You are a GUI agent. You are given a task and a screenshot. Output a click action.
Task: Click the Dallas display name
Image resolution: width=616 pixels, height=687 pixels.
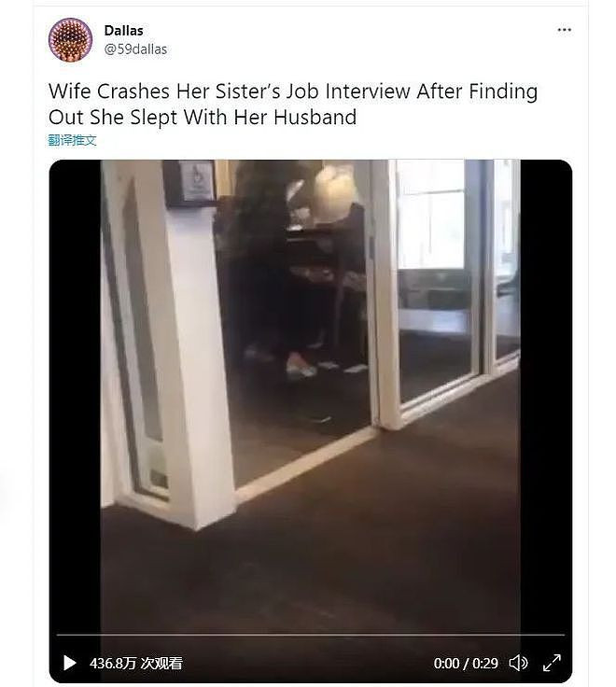(x=123, y=31)
